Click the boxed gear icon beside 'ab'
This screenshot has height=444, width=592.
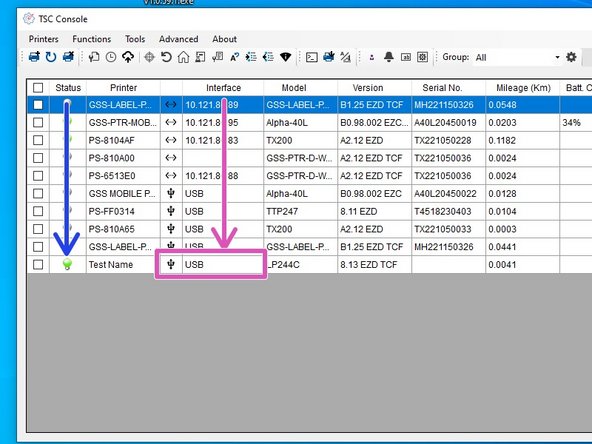coord(422,57)
